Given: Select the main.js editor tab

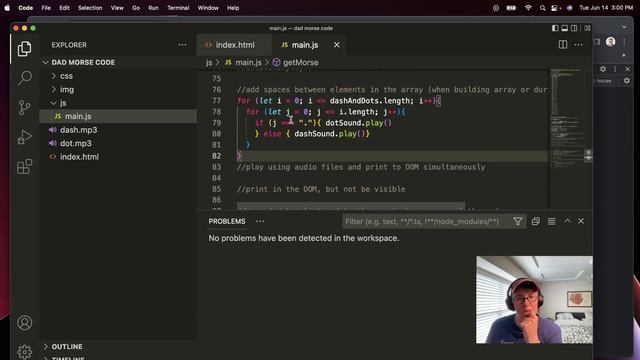Looking at the screenshot, I should click(x=304, y=45).
